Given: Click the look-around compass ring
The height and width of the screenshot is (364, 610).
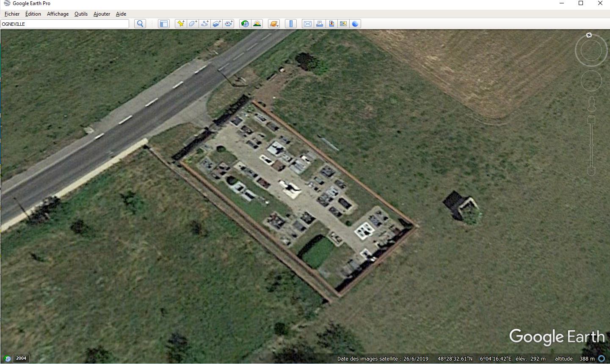Looking at the screenshot, I should [x=591, y=51].
